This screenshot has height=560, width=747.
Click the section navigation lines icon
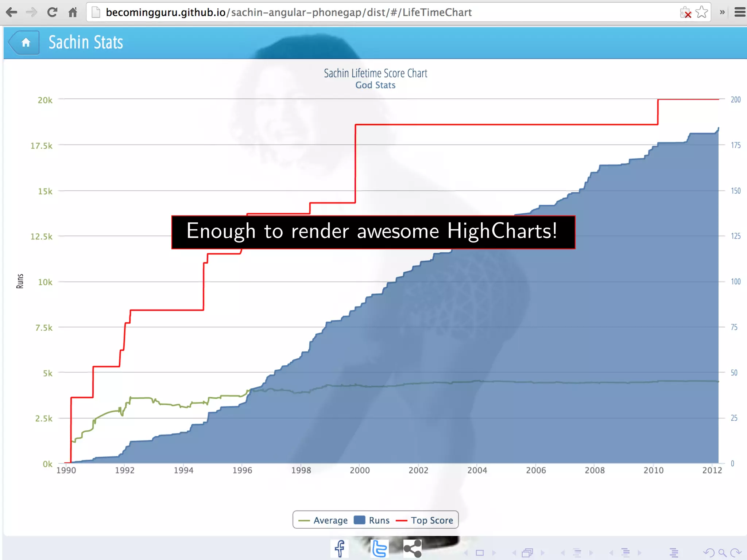coord(626,553)
